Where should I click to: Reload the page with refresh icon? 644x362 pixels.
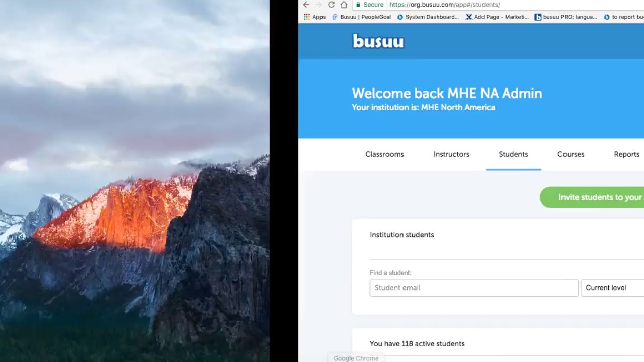point(331,5)
